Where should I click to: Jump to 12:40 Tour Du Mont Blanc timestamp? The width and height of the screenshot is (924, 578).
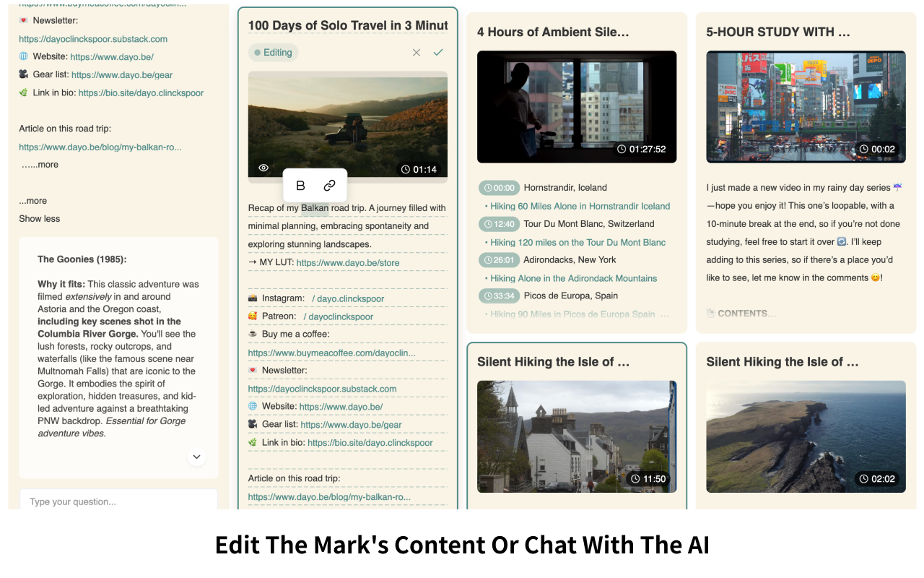(499, 224)
